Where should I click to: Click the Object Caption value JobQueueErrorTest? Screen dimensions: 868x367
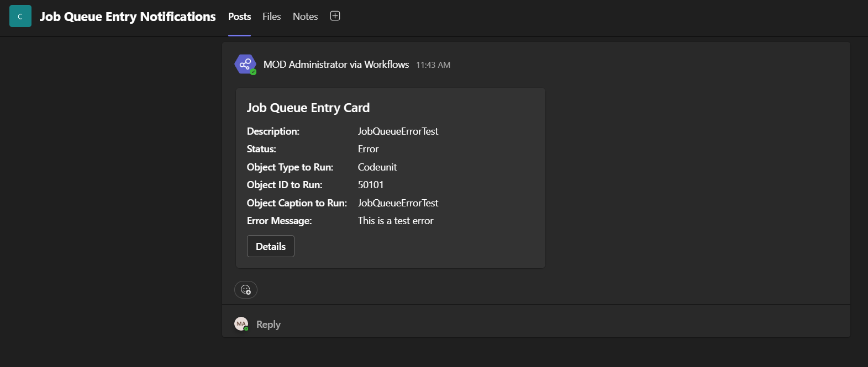(398, 203)
